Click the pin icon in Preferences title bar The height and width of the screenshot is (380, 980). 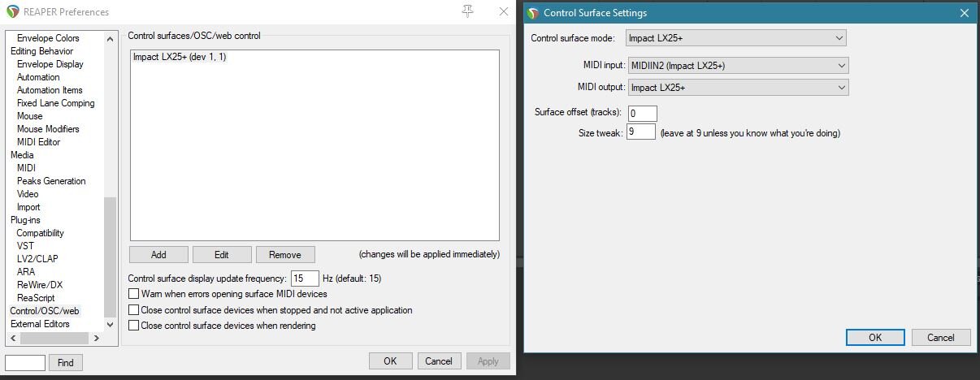467,11
